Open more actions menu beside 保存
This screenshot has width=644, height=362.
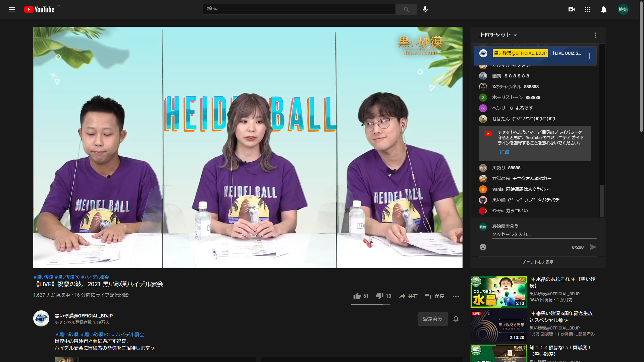pyautogui.click(x=455, y=296)
